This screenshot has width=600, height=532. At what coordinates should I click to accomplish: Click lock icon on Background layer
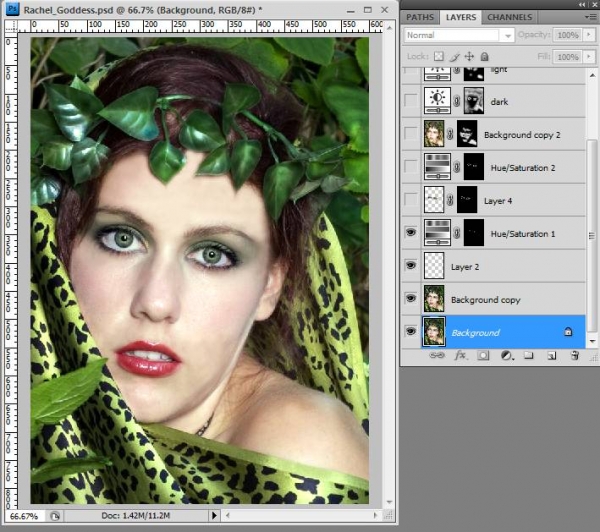pos(568,332)
